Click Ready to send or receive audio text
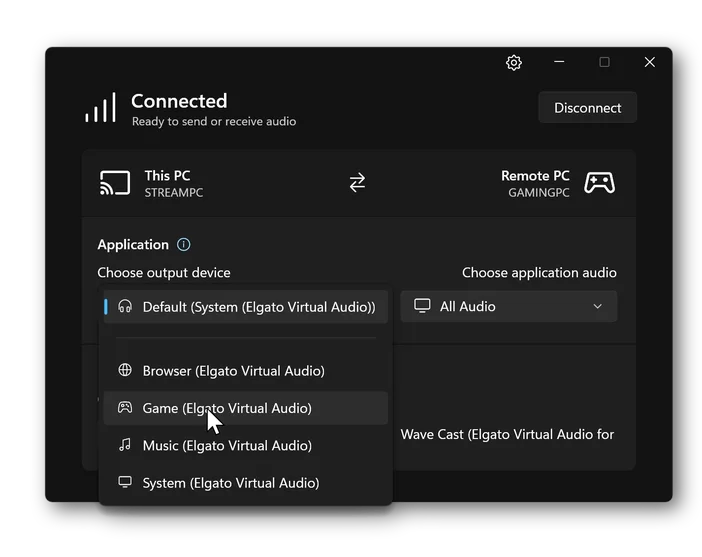 [x=214, y=121]
